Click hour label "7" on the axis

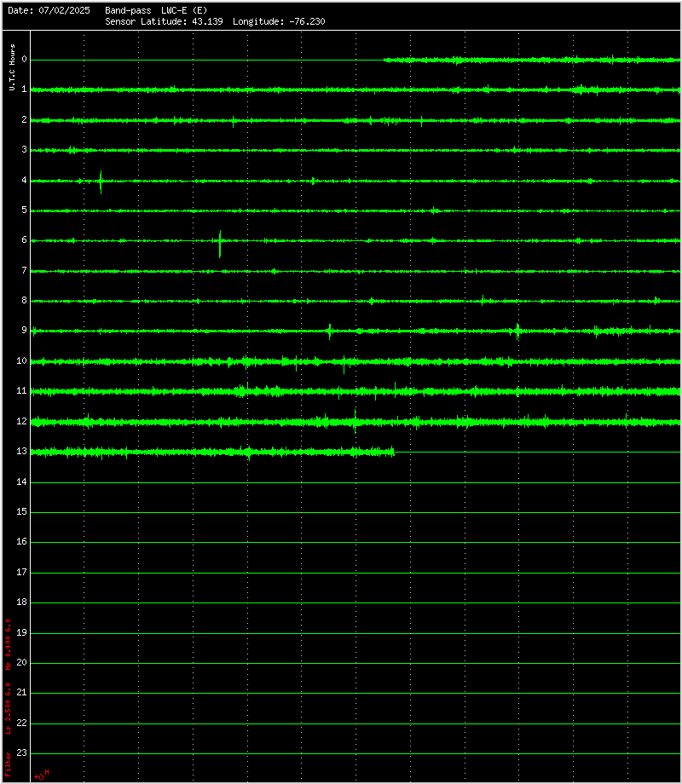tap(24, 270)
